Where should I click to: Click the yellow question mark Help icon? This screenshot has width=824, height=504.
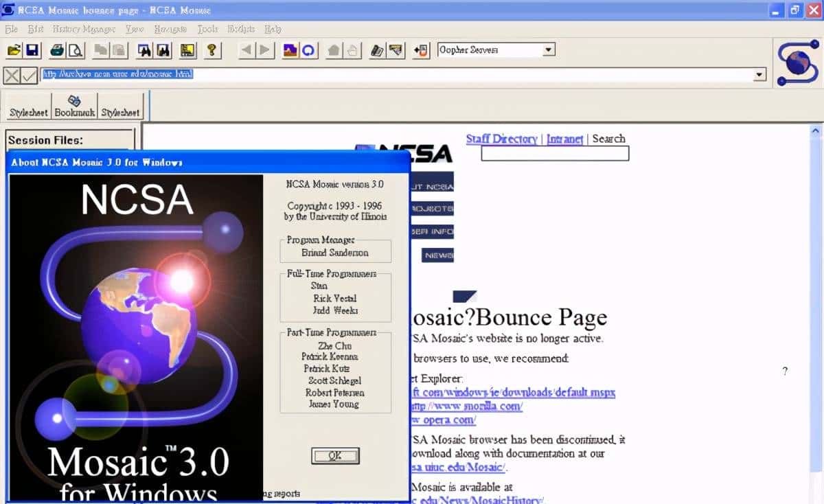211,50
